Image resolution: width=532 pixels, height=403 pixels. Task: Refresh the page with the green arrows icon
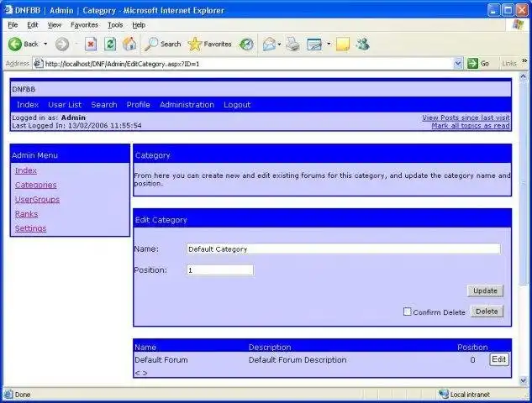point(110,44)
